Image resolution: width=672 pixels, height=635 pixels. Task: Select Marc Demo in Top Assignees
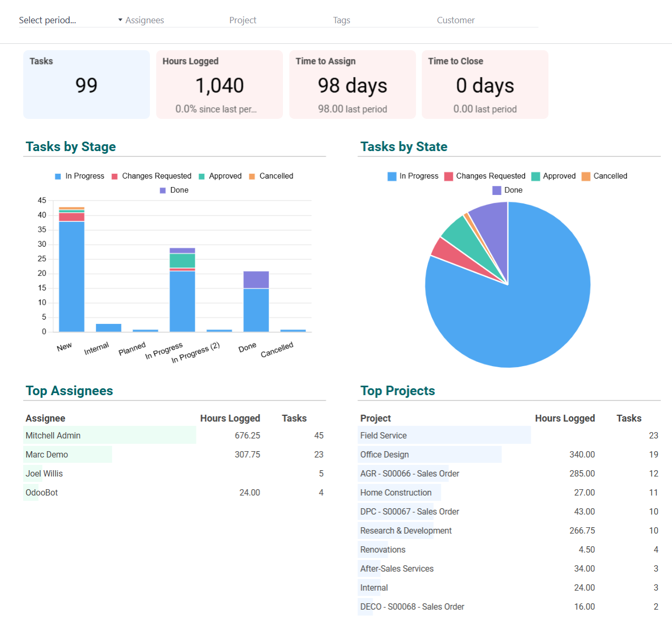[47, 454]
